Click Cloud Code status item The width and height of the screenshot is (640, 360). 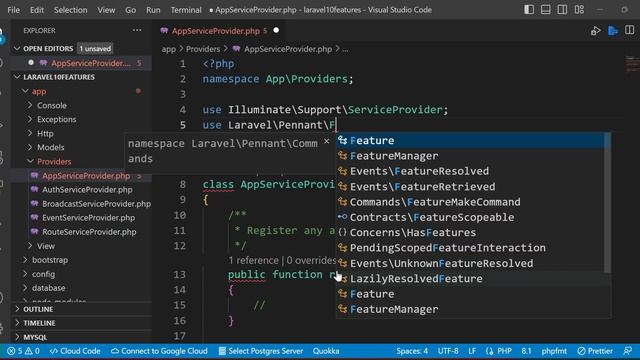[75, 351]
